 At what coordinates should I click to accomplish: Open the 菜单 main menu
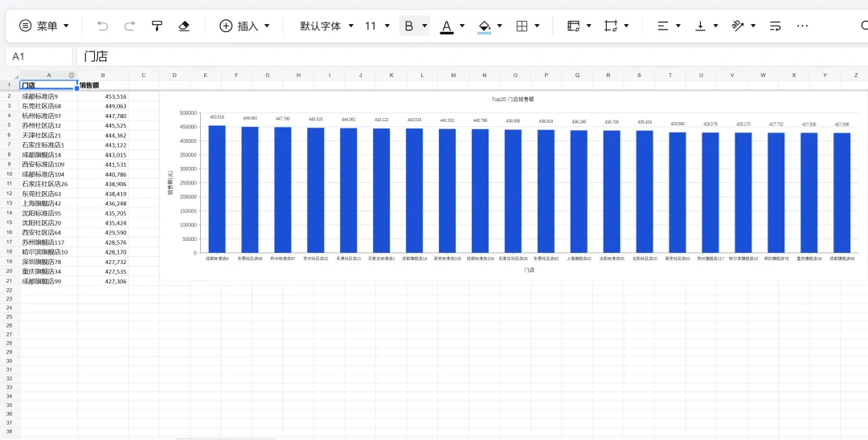[43, 26]
